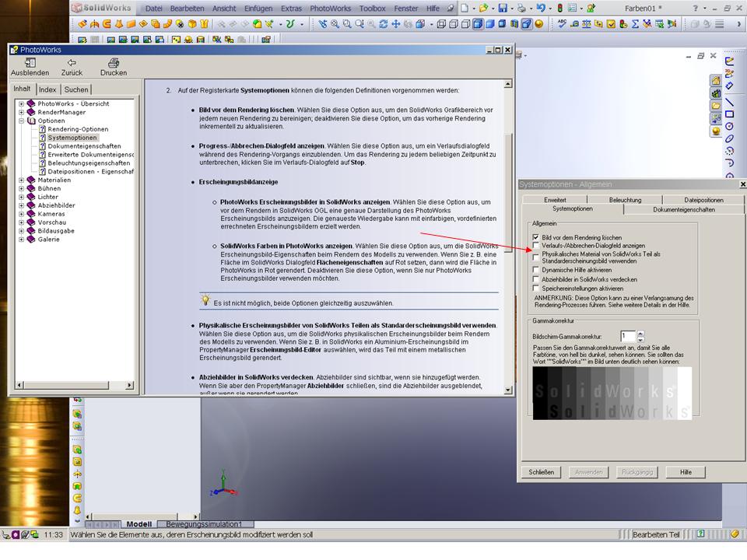Viewport: 747px width, 560px height.
Task: Check 'Abziehbilder in SolidWorks verdecken'
Action: [536, 279]
